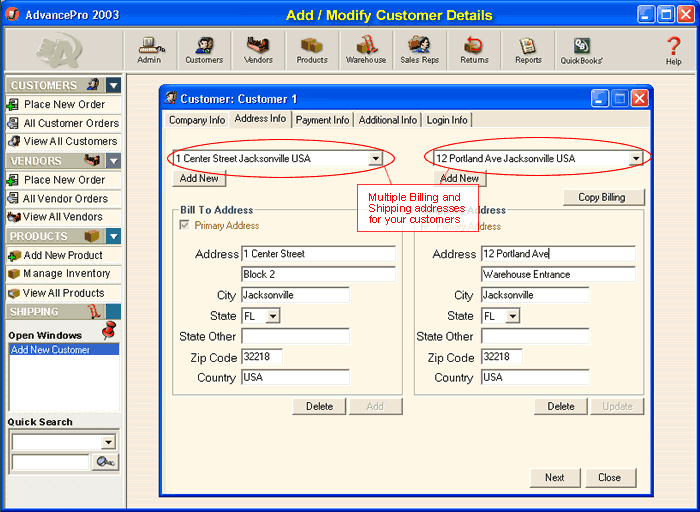Open the Reports toolbar section
700x512 pixels.
(528, 50)
